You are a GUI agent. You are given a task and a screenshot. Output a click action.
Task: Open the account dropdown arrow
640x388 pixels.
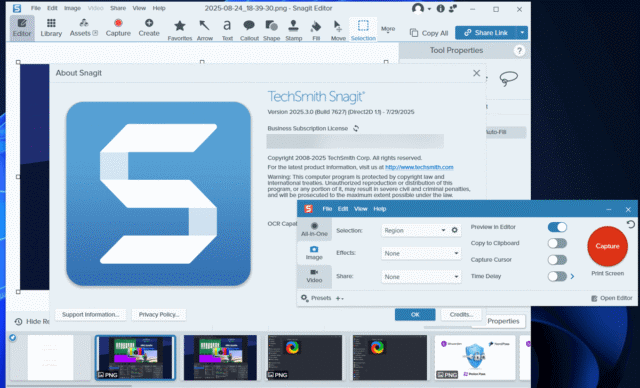click(x=429, y=9)
